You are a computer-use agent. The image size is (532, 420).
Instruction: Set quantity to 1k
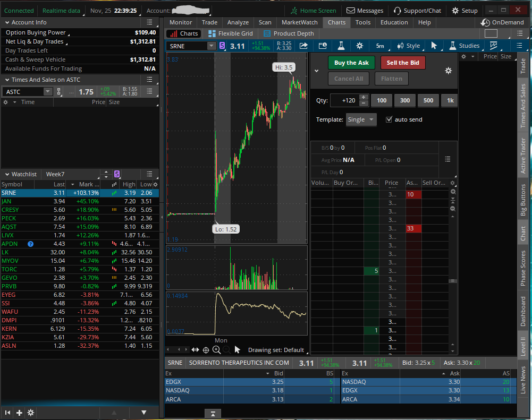tap(450, 100)
